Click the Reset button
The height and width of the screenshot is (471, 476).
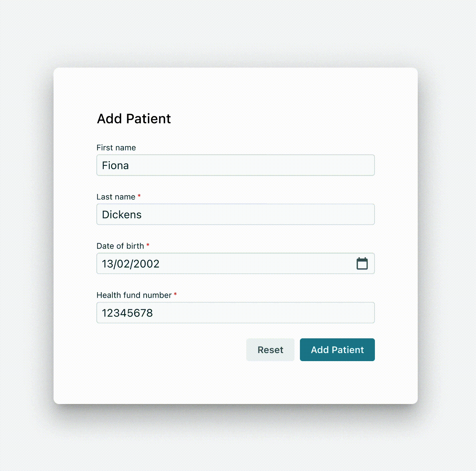click(x=270, y=350)
